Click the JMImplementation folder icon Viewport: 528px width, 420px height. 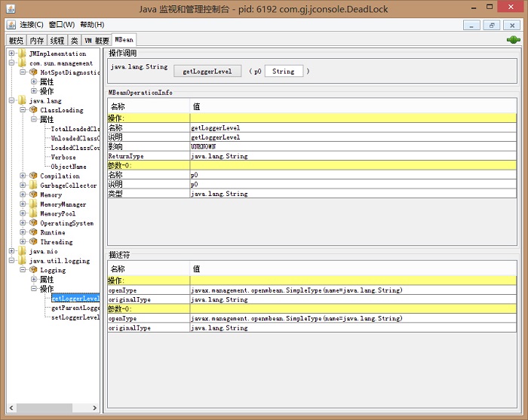click(22, 54)
